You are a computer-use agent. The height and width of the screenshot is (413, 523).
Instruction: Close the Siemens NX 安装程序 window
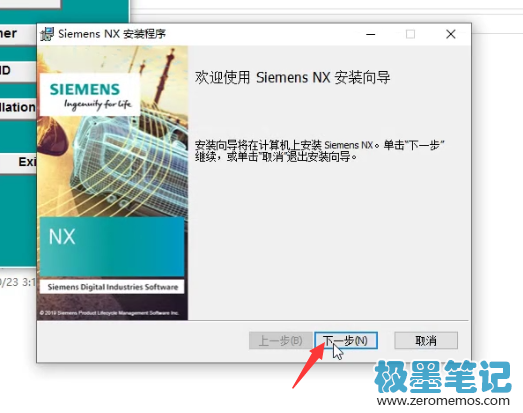pyautogui.click(x=451, y=34)
